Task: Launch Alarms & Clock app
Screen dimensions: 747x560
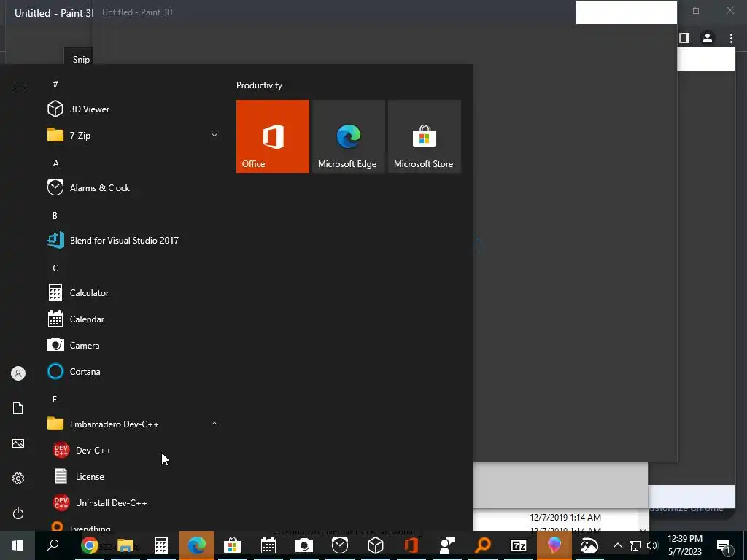Action: click(x=133, y=187)
